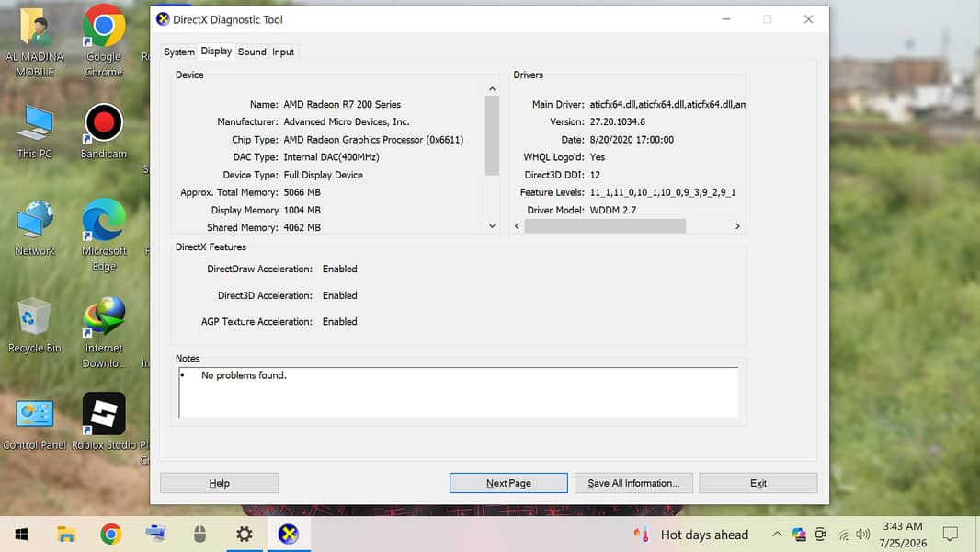Viewport: 980px width, 552px height.
Task: Select the Recycle Bin icon
Action: click(x=34, y=326)
